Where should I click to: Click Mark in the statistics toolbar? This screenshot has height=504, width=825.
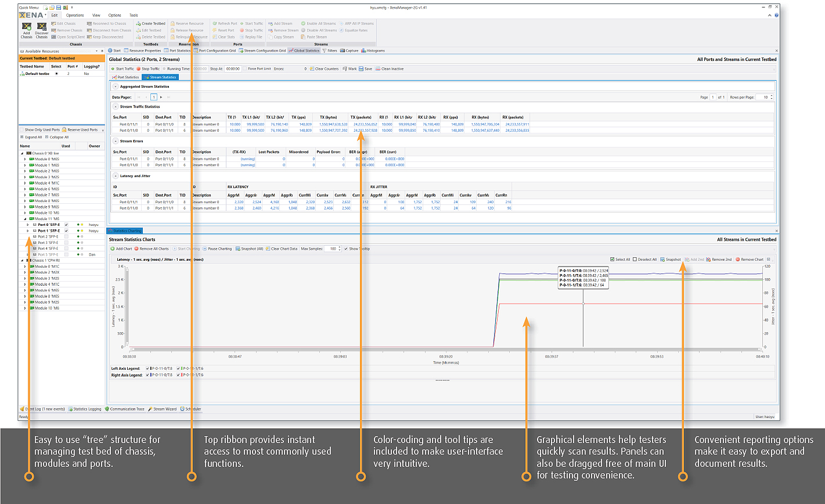pos(350,69)
